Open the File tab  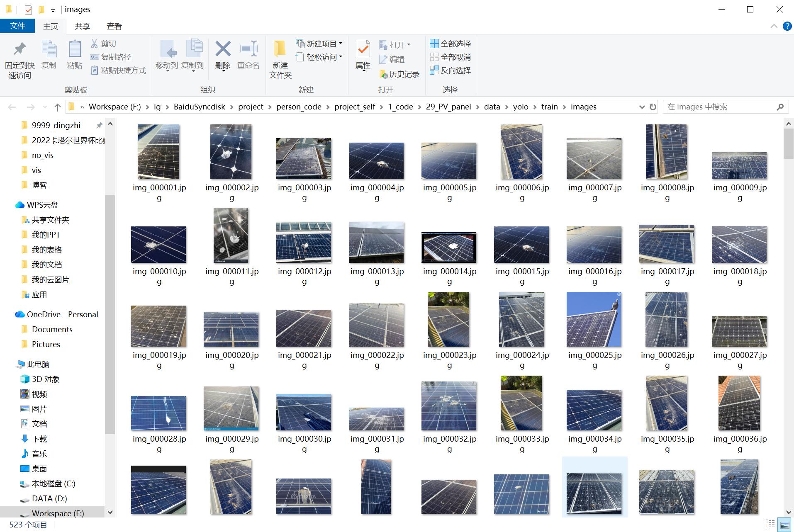17,26
